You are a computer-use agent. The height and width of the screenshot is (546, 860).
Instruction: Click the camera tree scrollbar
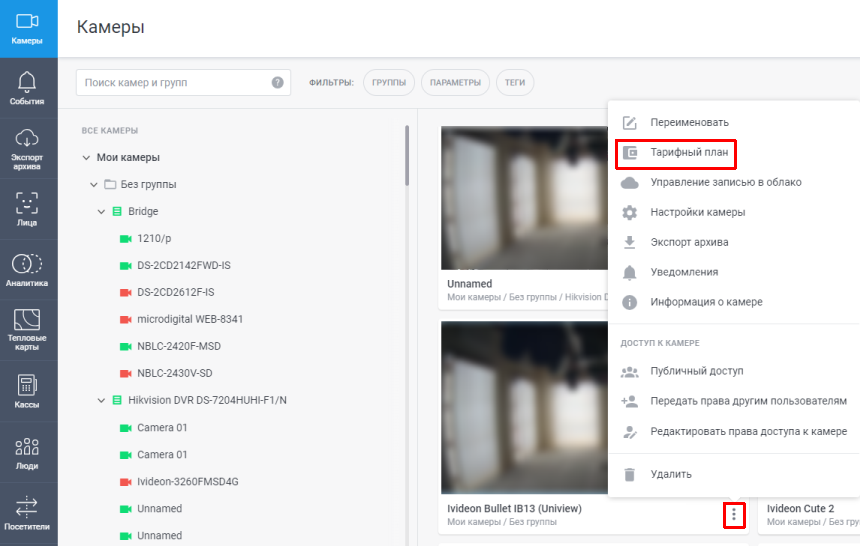pos(407,156)
